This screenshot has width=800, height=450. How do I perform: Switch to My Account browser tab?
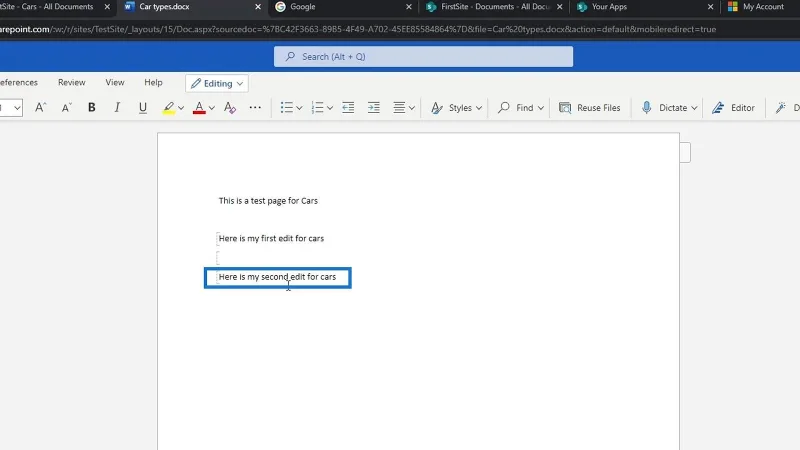761,7
